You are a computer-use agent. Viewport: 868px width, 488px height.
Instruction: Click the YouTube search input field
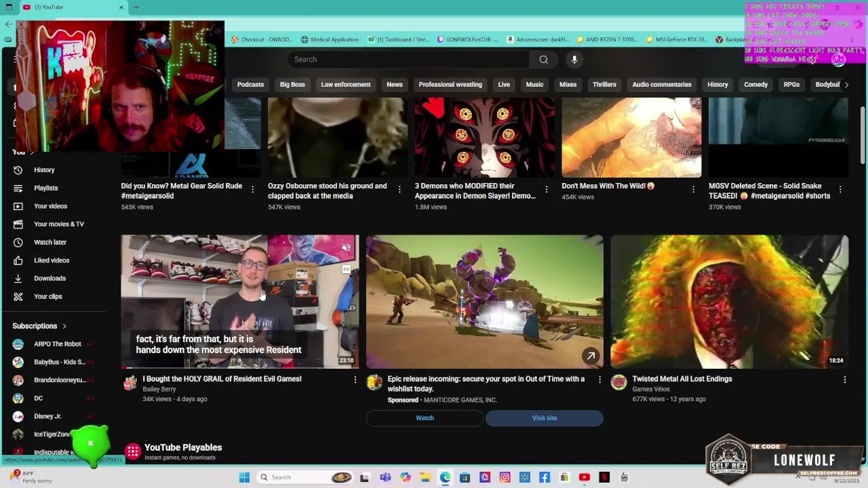coord(408,60)
